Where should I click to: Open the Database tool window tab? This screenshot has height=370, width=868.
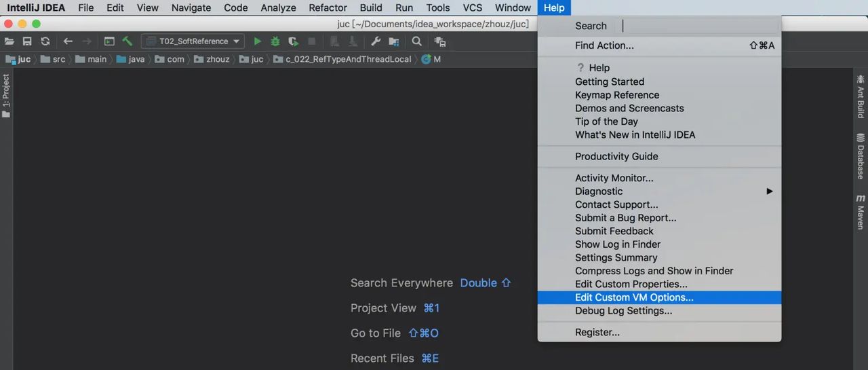coord(861,156)
